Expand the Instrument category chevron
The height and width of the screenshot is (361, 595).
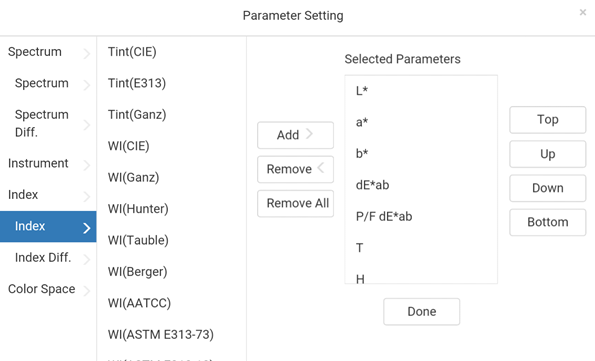87,165
